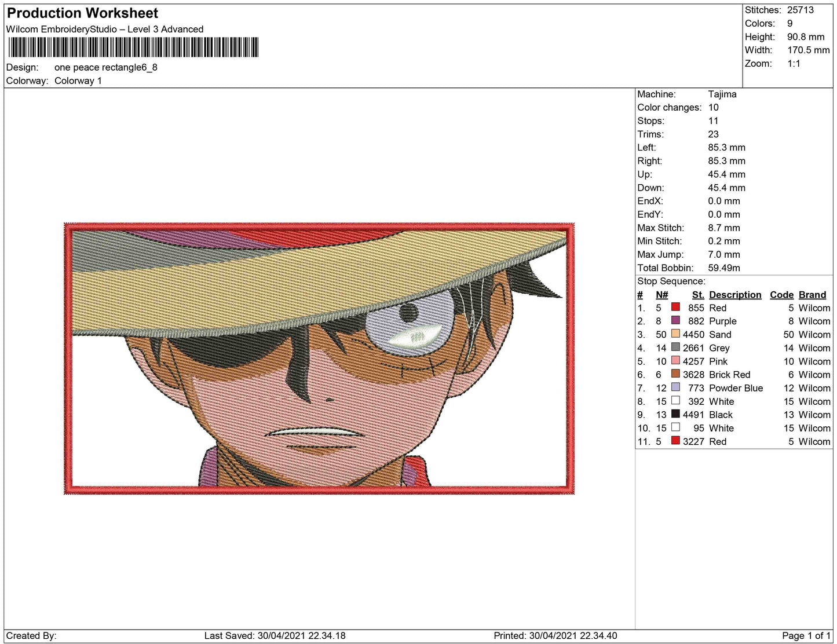Click the Production Worksheet title
The height and width of the screenshot is (644, 837).
(82, 13)
